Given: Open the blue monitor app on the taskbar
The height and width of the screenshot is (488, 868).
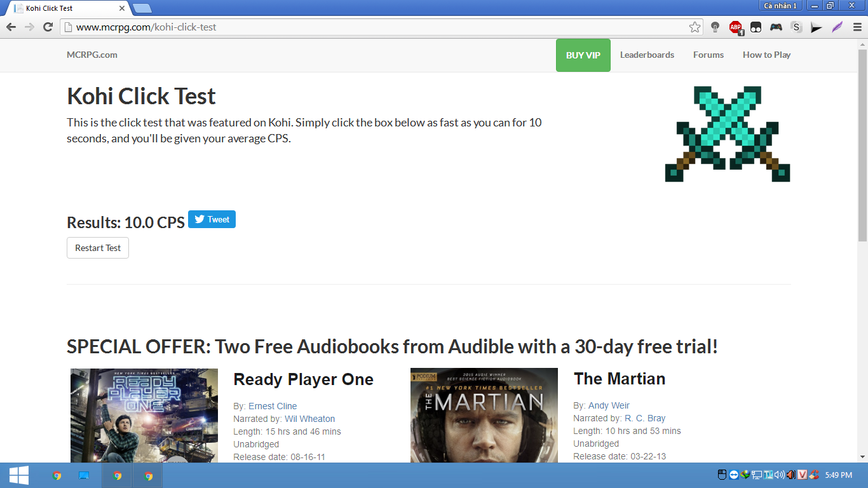Looking at the screenshot, I should point(84,475).
